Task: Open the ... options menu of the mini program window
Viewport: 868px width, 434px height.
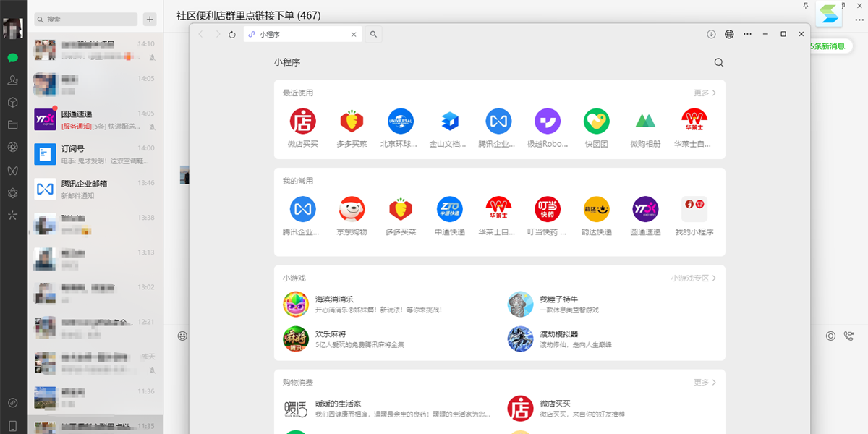Action: [x=747, y=33]
